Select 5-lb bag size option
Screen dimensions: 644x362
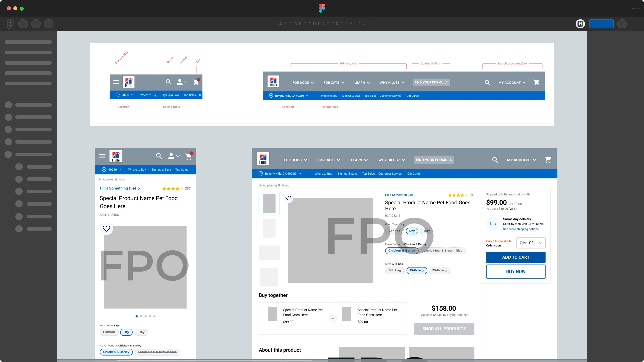pos(395,270)
